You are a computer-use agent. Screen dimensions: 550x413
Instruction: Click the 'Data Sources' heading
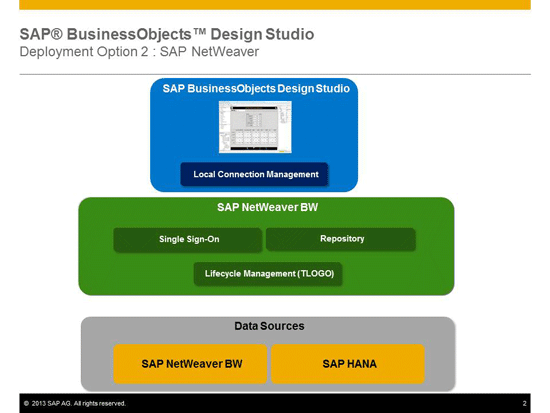point(269,326)
